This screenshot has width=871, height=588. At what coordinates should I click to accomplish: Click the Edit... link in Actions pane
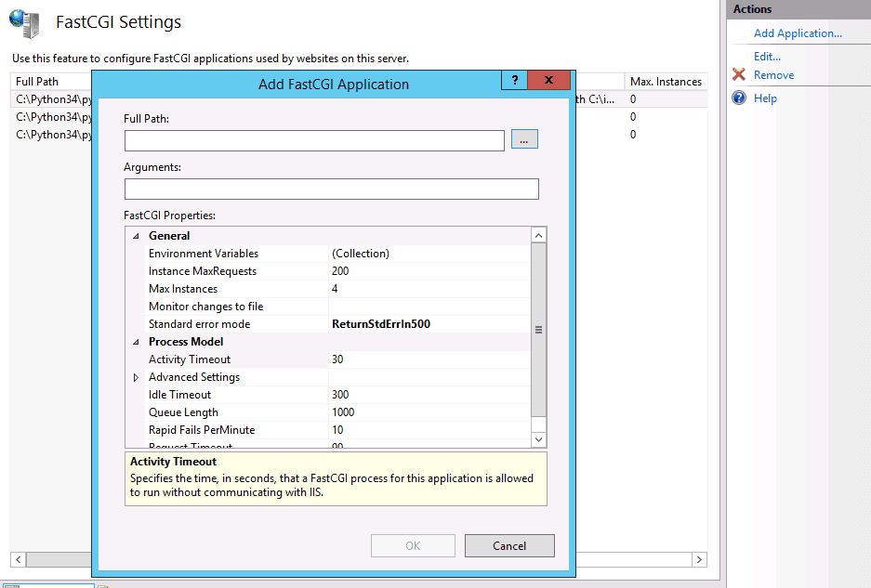coord(767,56)
